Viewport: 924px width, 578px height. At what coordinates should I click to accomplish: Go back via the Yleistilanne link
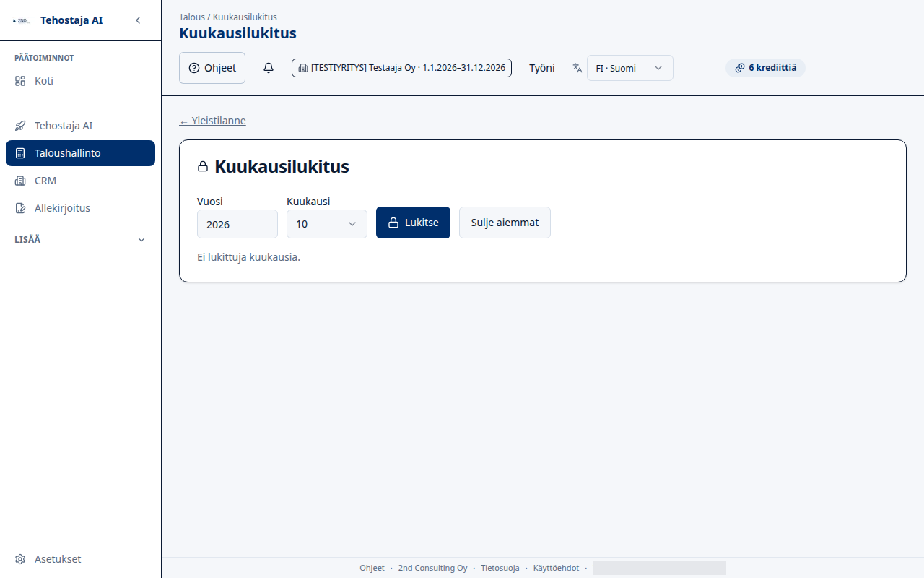(212, 121)
